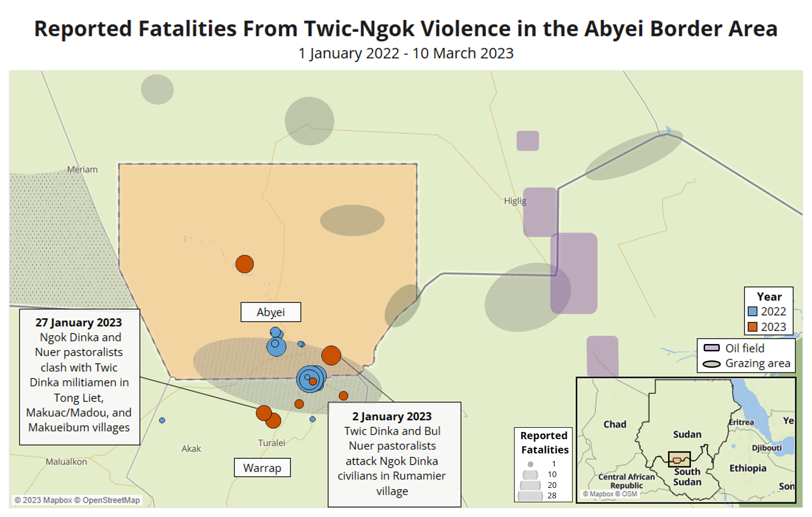The height and width of the screenshot is (517, 812).
Task: Select the Oil field purple legend icon
Action: pos(710,347)
